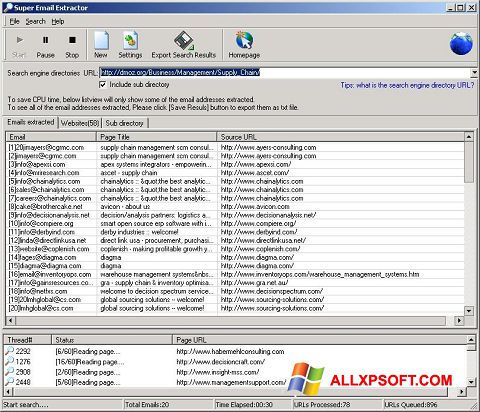The height and width of the screenshot is (412, 480).
Task: Click the Page URL column header
Action: click(319, 340)
